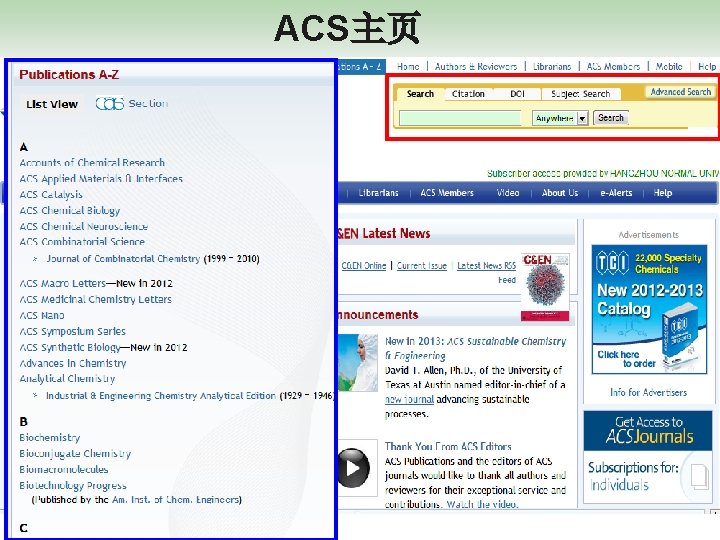Open Biomacromolecules journal

click(x=64, y=469)
